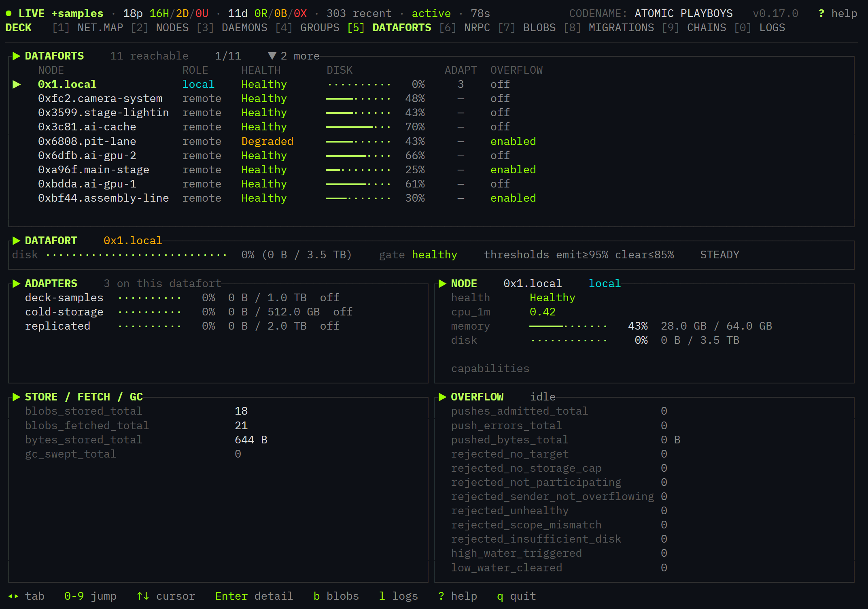This screenshot has width=868, height=609.
Task: Click 'l logs' shortcut in footer
Action: 399,596
